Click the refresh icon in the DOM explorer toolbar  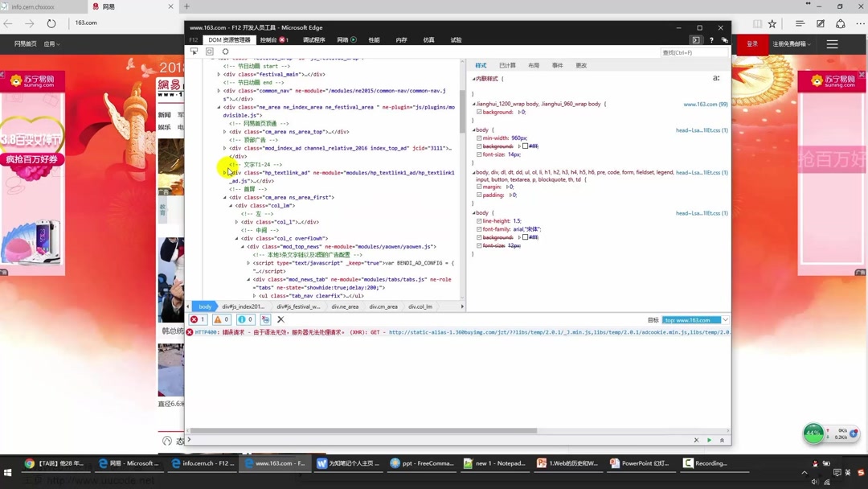tap(225, 51)
